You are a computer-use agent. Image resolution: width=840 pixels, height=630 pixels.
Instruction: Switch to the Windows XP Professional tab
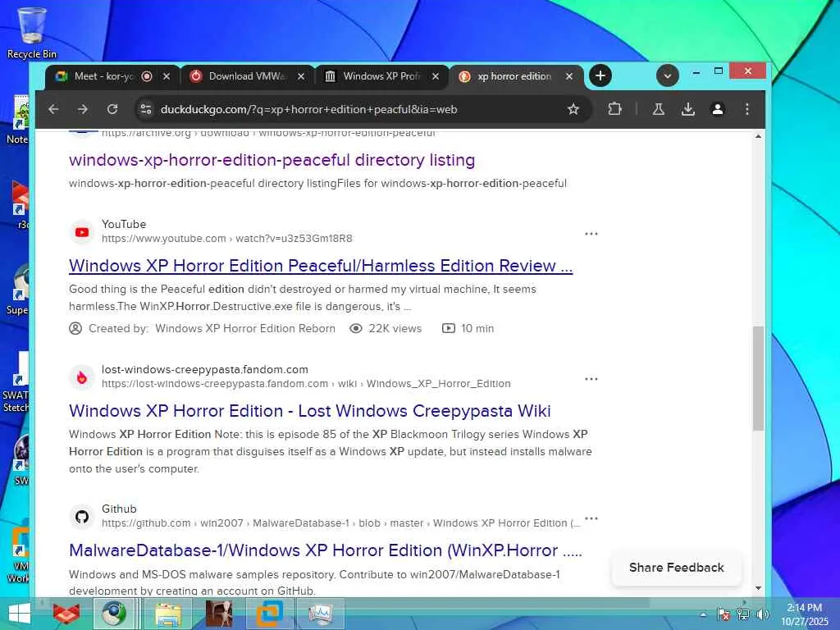coord(381,76)
